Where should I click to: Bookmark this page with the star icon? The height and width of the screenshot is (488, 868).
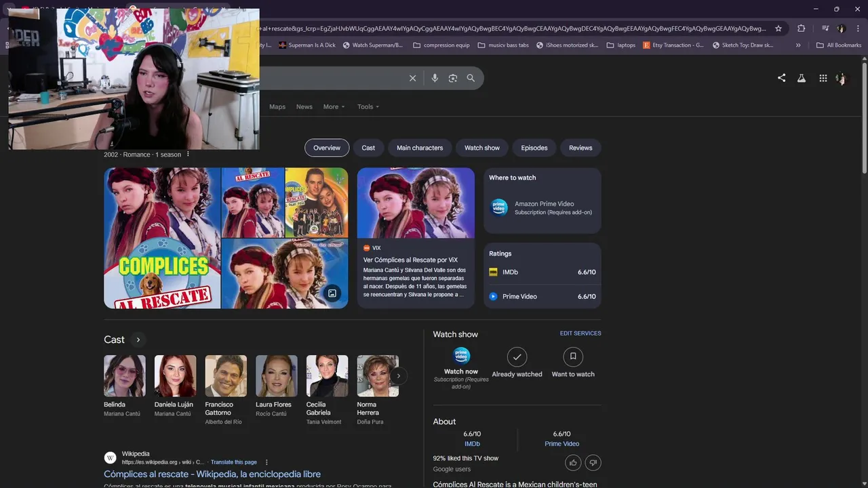(x=778, y=28)
